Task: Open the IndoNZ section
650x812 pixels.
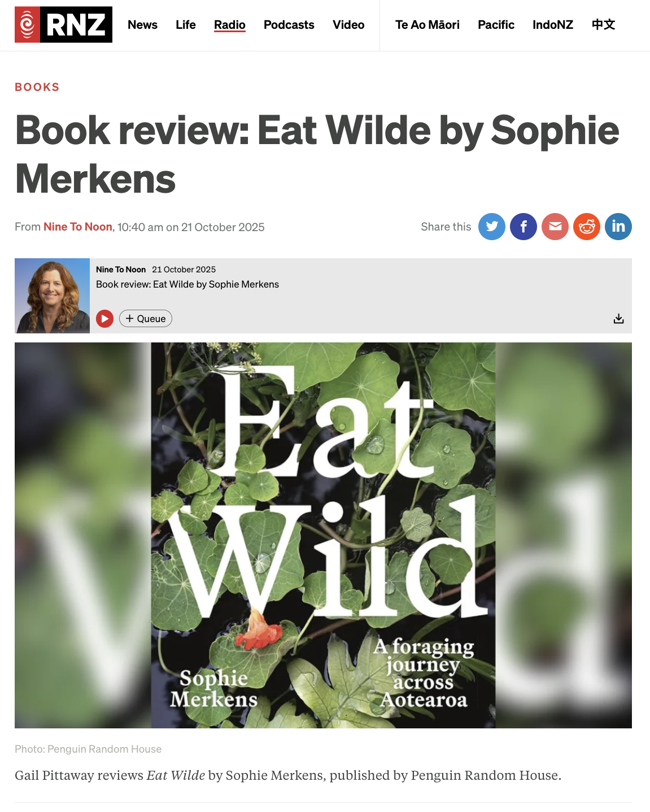Action: click(553, 25)
